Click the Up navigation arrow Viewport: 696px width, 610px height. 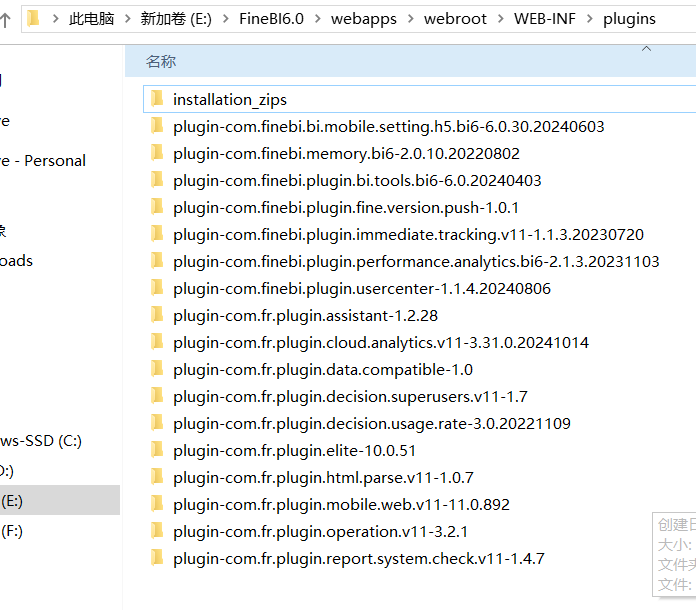point(5,20)
